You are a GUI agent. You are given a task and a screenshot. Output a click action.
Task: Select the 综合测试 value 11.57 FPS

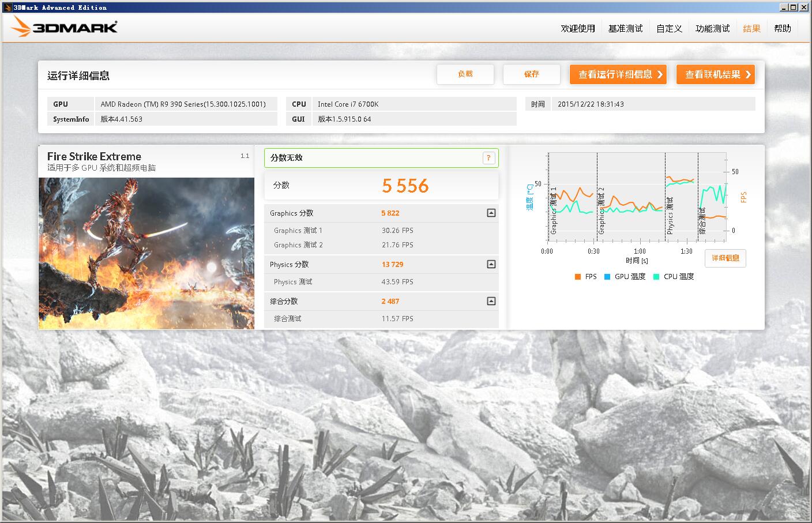click(397, 319)
